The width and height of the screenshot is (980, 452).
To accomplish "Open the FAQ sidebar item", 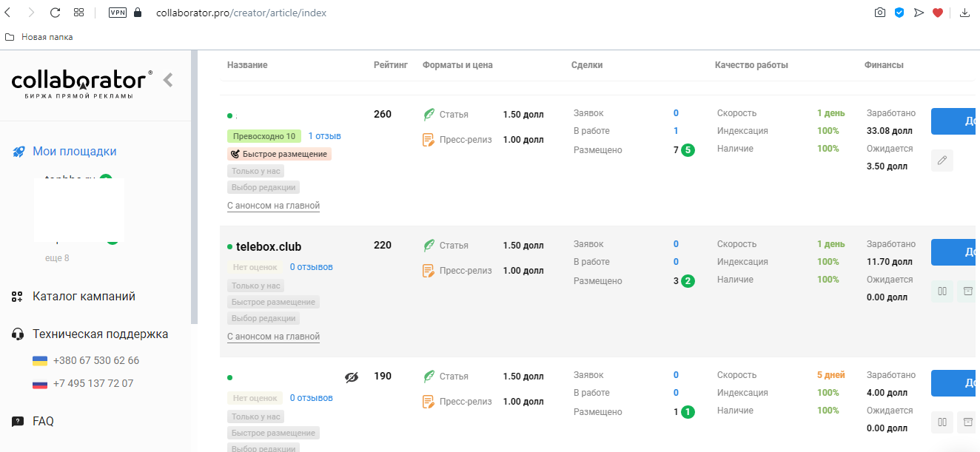I will coord(43,422).
